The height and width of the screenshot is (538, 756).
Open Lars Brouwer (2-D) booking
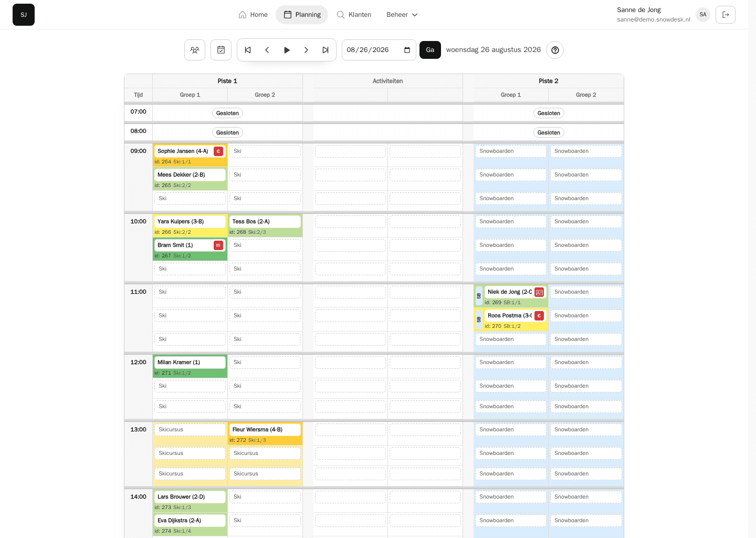(x=190, y=497)
